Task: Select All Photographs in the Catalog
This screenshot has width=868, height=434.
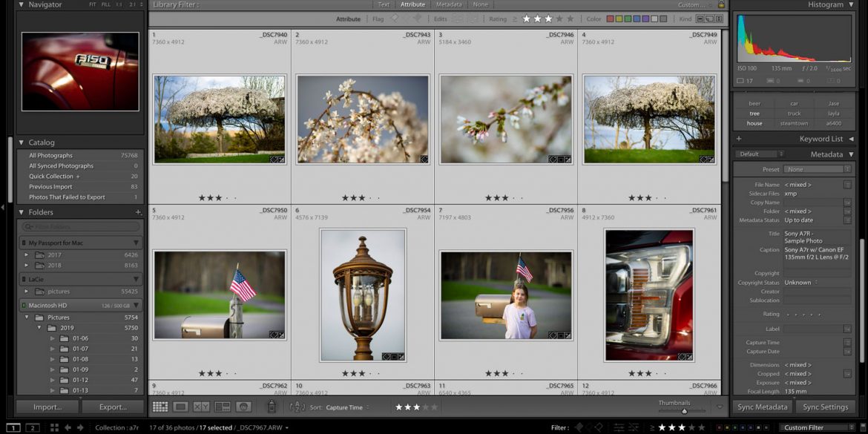Action: tap(82, 156)
